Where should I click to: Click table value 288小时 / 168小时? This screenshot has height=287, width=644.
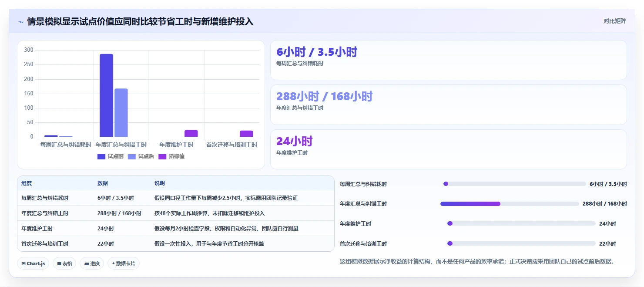[120, 213]
